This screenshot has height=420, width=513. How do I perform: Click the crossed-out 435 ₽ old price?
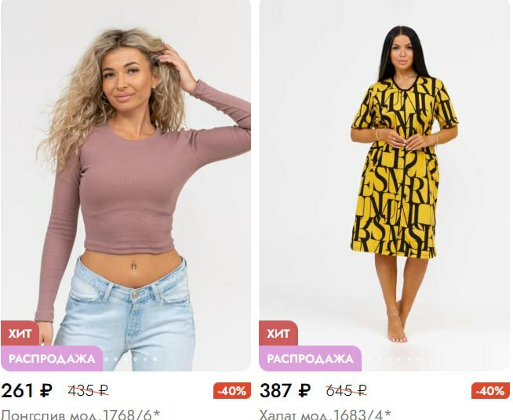pyautogui.click(x=89, y=390)
